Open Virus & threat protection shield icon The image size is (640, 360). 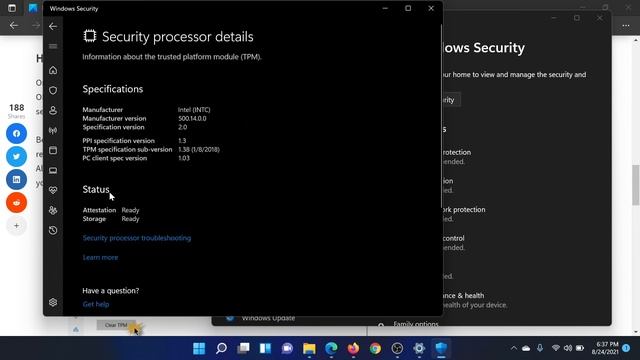point(53,90)
